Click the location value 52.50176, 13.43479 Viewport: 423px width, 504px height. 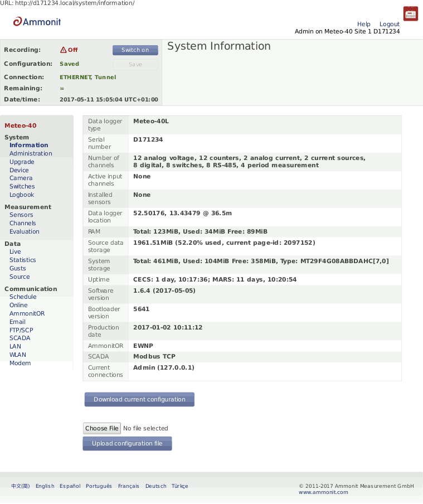tap(182, 213)
